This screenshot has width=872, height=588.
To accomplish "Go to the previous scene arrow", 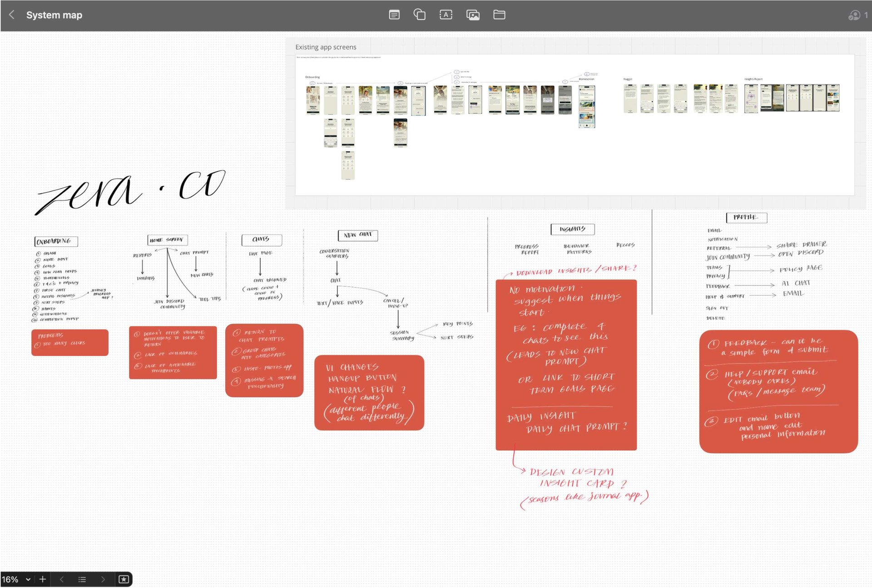I will tap(62, 579).
